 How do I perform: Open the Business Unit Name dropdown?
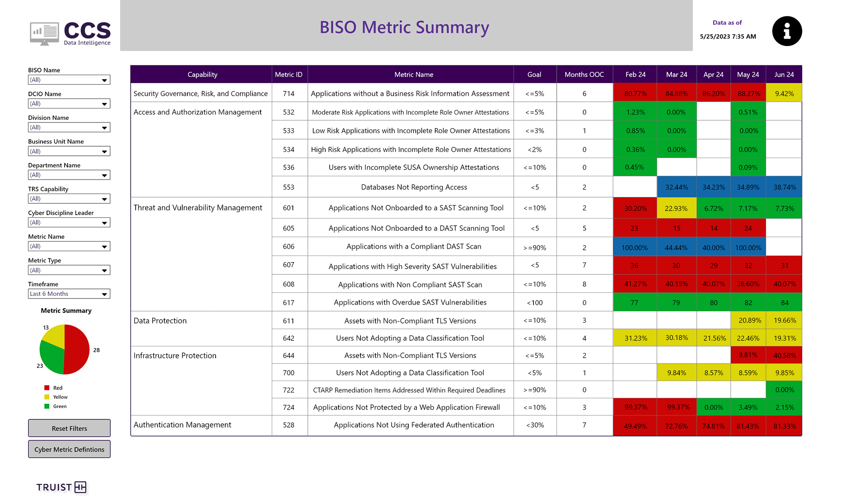point(69,151)
